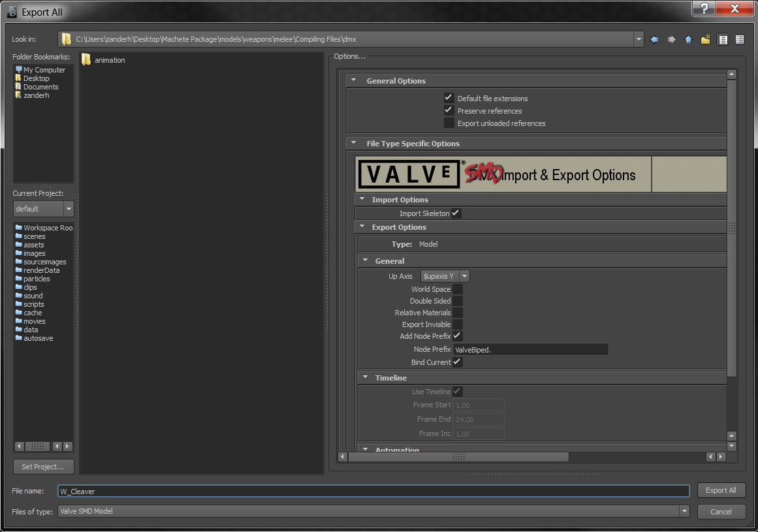
Task: Open the Files of type dropdown
Action: click(x=684, y=511)
